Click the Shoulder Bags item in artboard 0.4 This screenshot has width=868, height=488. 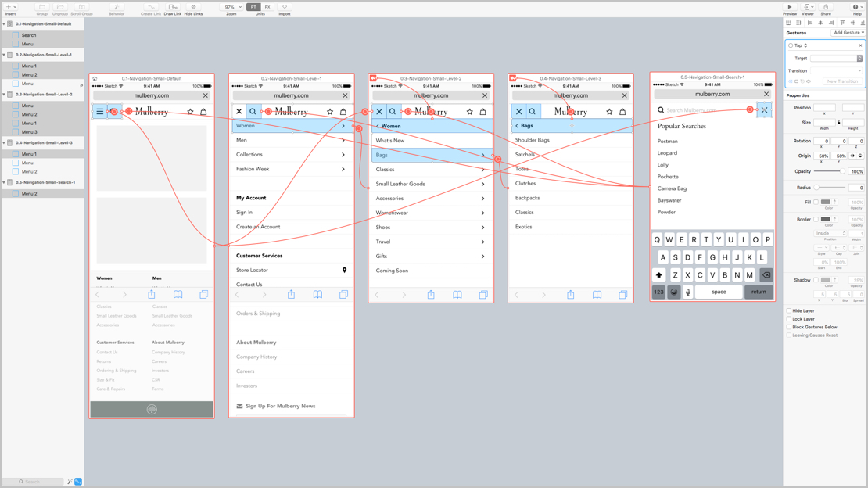pos(532,140)
